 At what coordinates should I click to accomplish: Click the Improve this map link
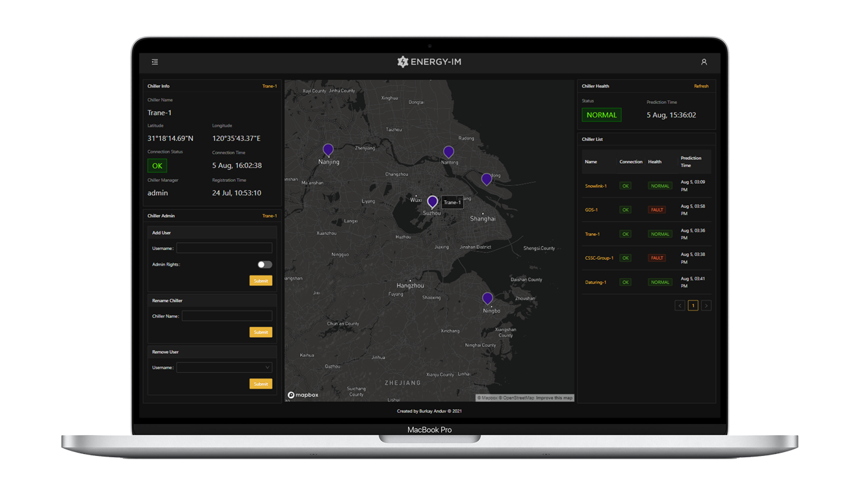pos(554,397)
